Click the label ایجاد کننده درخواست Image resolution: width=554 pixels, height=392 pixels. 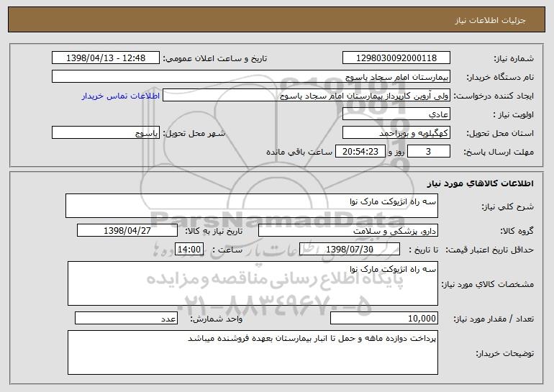tap(494, 96)
